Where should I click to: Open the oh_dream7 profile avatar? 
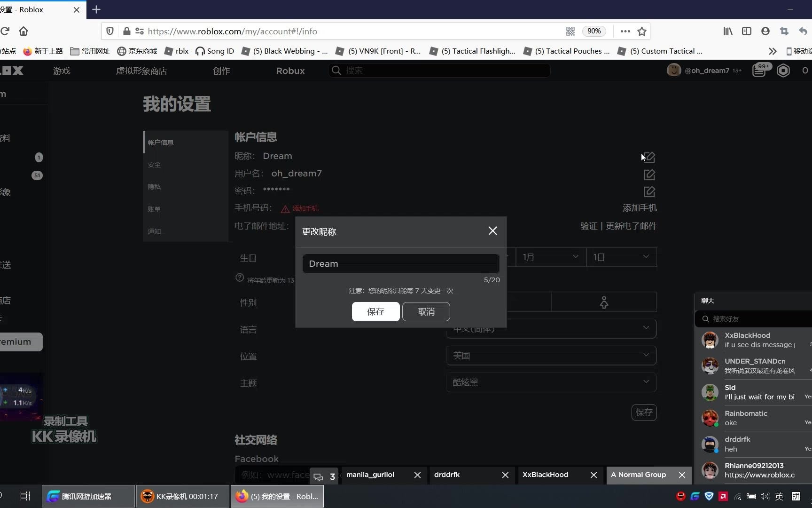(x=674, y=70)
